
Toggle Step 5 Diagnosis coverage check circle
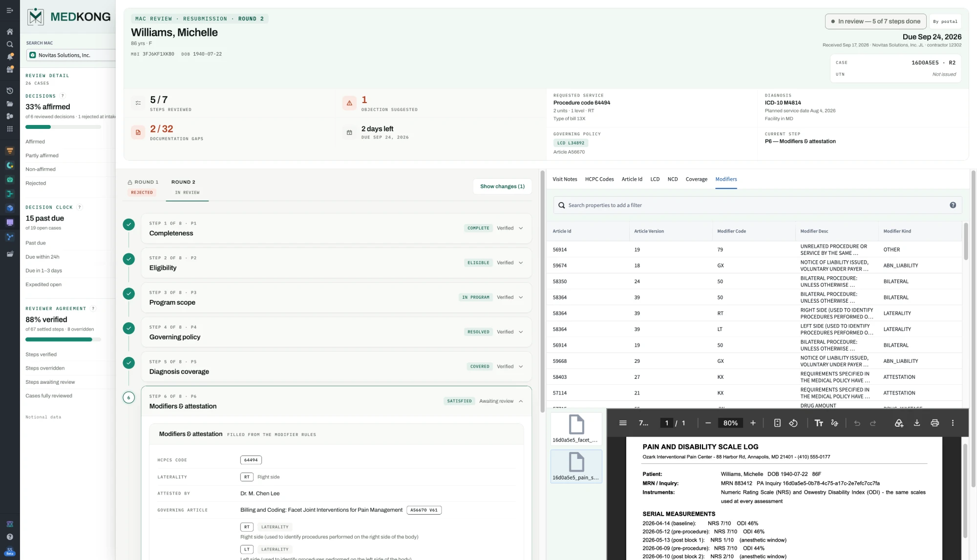128,363
